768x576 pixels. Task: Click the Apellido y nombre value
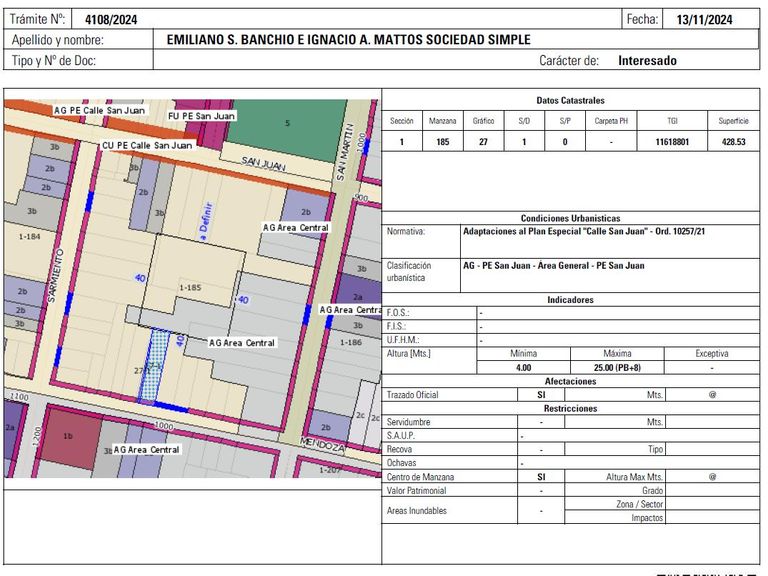pos(348,40)
